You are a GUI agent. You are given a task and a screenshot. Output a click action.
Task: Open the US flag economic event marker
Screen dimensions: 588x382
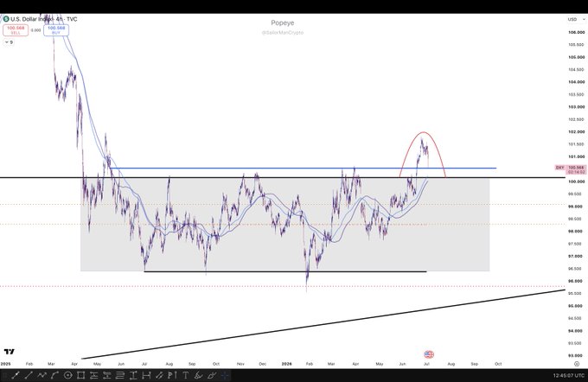429,354
